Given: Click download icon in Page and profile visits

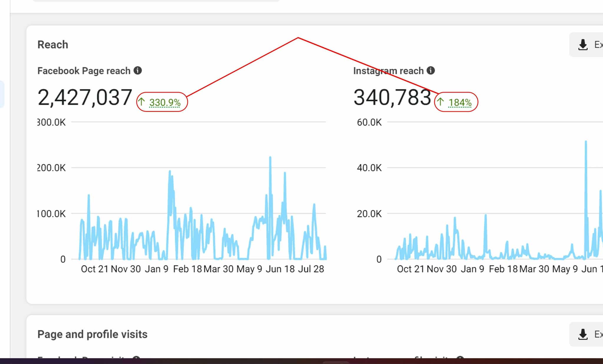Looking at the screenshot, I should click(583, 334).
